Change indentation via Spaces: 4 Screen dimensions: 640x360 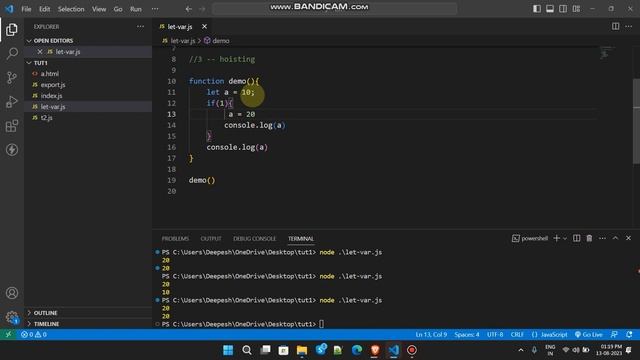(467, 335)
